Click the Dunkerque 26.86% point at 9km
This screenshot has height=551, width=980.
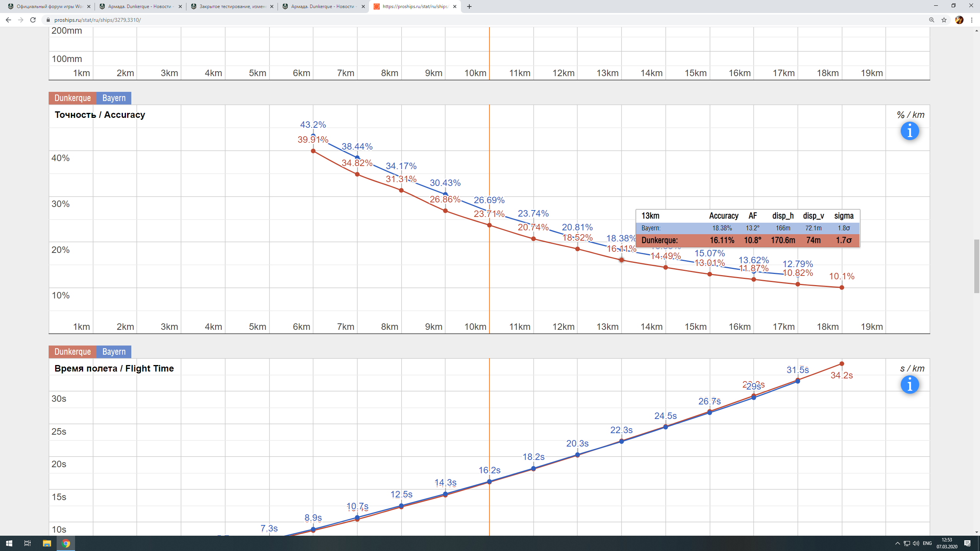[x=445, y=211]
